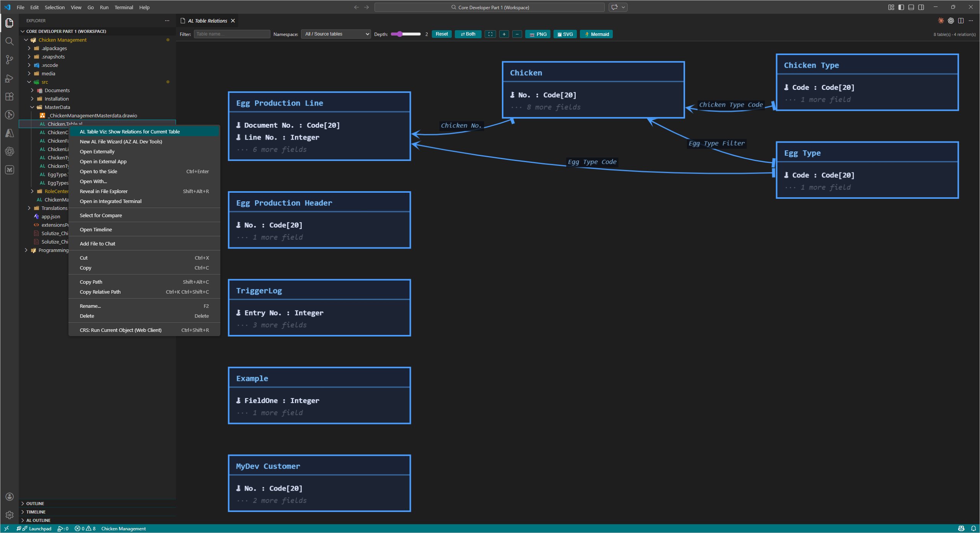Open Source Control view in activity bar
This screenshot has height=533, width=980.
[x=10, y=60]
